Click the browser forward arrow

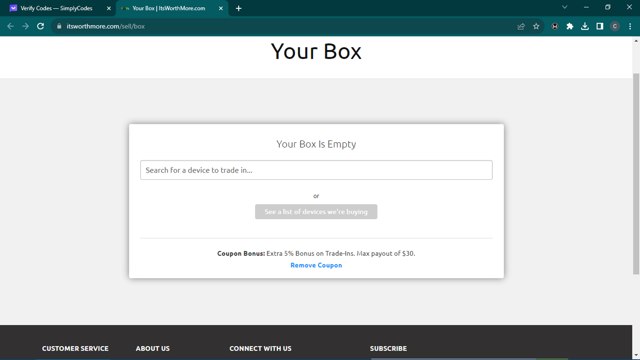tap(25, 26)
